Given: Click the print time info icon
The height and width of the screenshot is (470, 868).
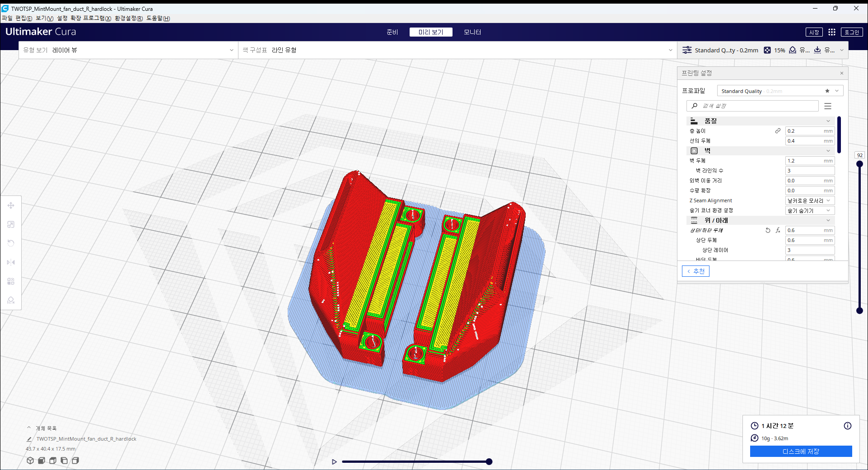Looking at the screenshot, I should pos(848,426).
